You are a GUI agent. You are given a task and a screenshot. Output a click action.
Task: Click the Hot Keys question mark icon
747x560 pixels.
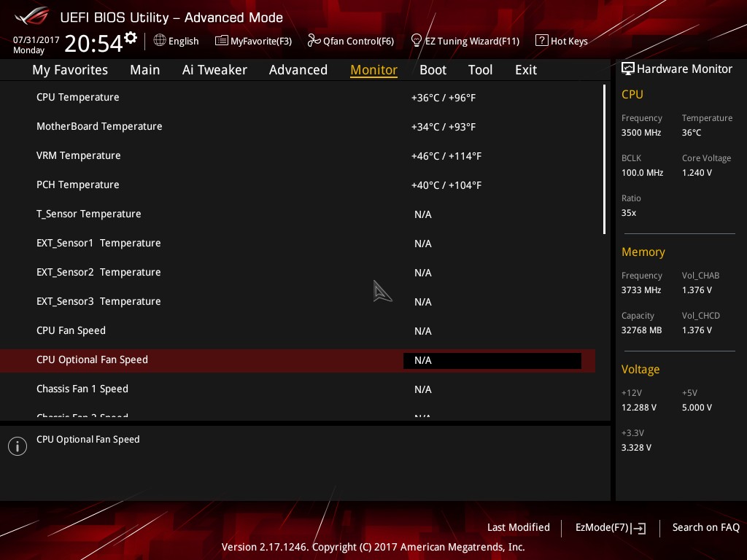(542, 41)
